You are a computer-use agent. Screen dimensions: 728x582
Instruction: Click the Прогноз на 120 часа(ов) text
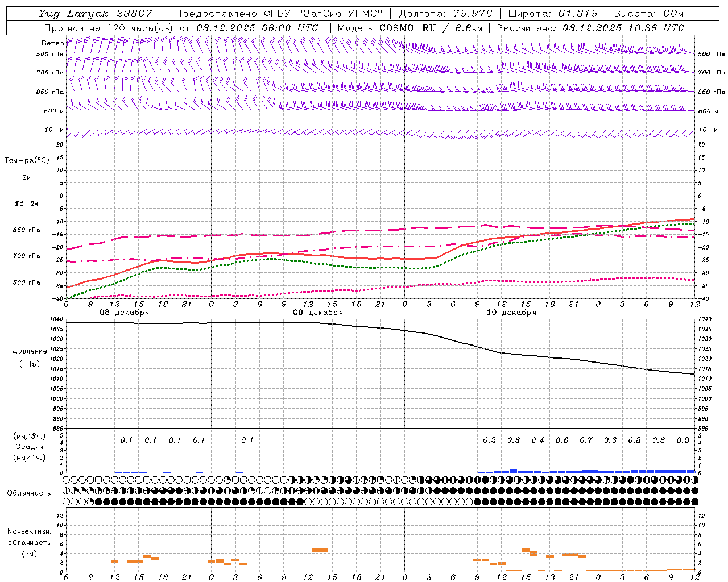pyautogui.click(x=110, y=28)
